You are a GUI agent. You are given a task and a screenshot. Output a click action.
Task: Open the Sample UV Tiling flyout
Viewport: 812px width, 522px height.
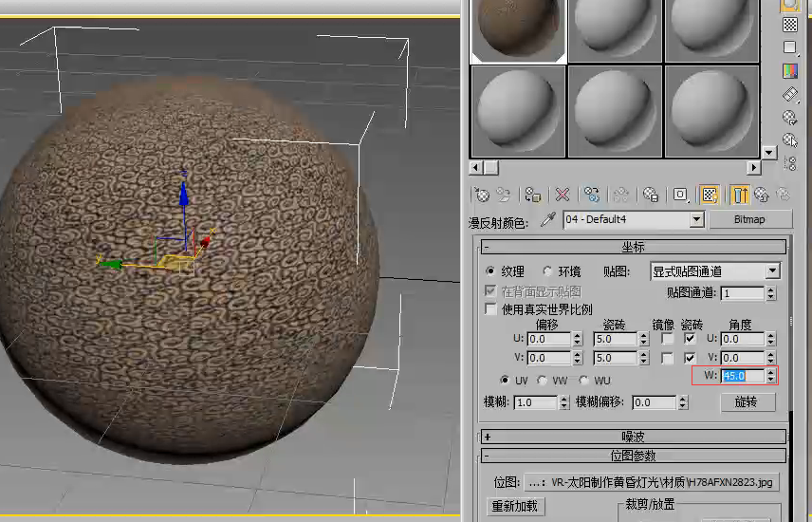click(790, 47)
